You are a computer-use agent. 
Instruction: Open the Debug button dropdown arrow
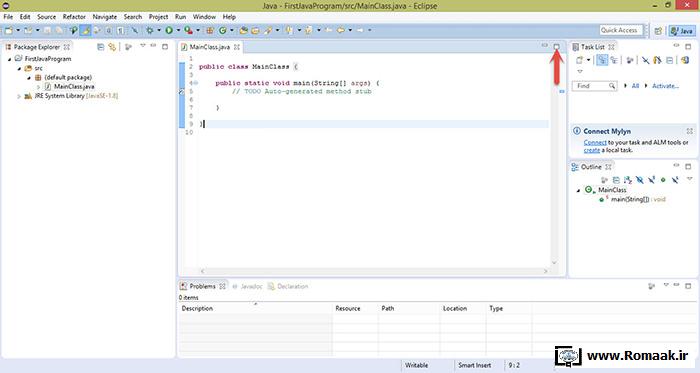158,30
